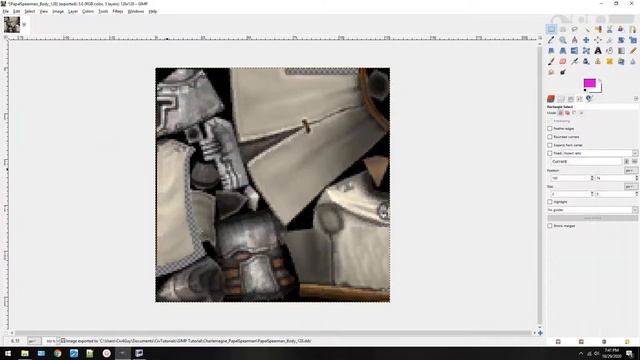Click the white background color swatch

click(598, 87)
